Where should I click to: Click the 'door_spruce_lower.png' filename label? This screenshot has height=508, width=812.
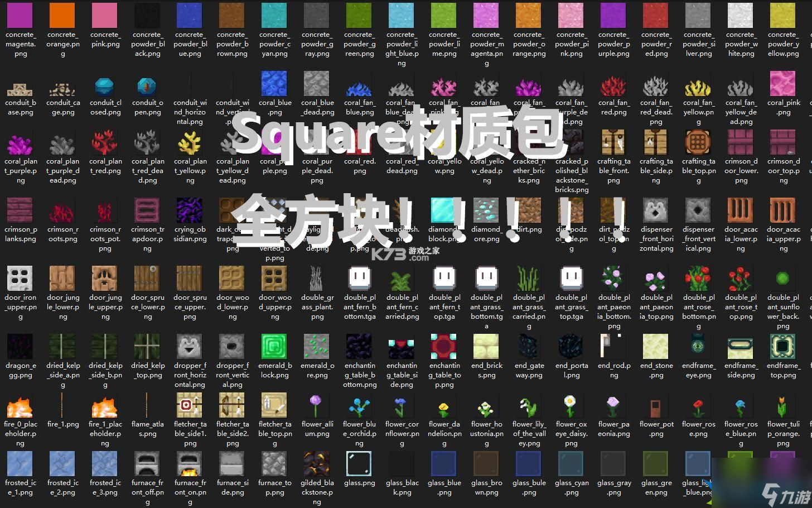click(x=148, y=307)
